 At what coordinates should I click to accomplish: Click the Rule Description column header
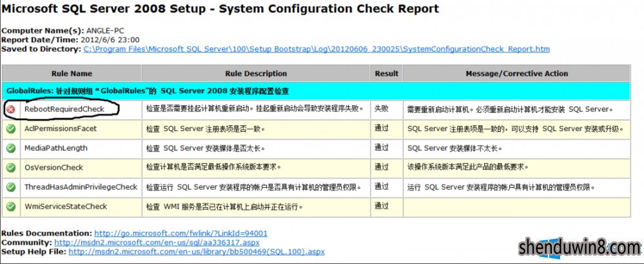(256, 74)
